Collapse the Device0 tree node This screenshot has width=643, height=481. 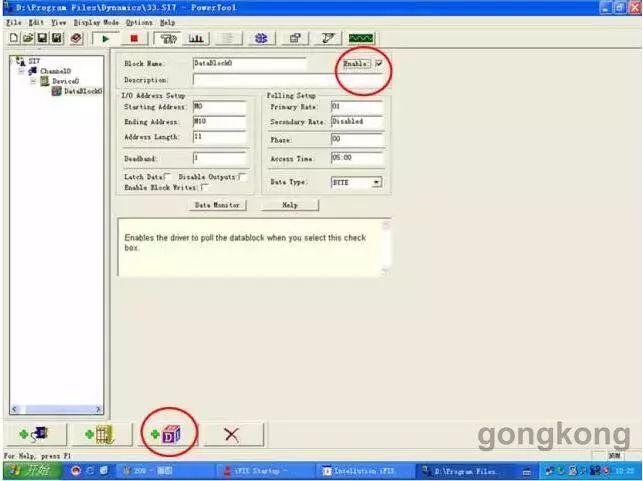[32, 81]
